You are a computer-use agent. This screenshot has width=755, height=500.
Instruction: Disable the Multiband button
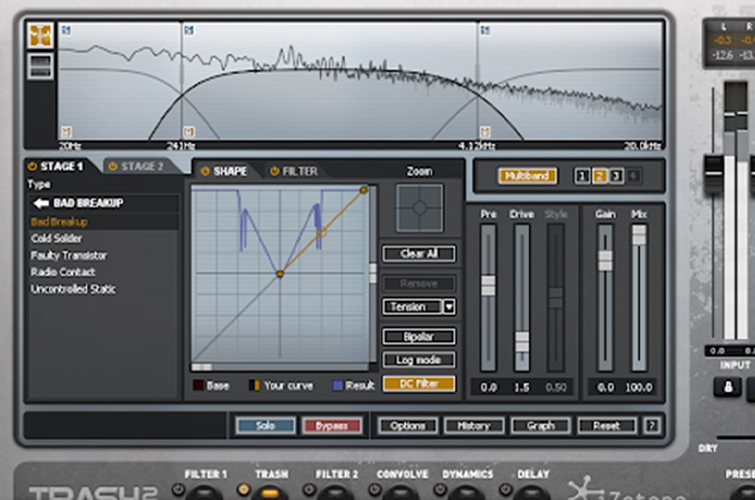click(528, 176)
